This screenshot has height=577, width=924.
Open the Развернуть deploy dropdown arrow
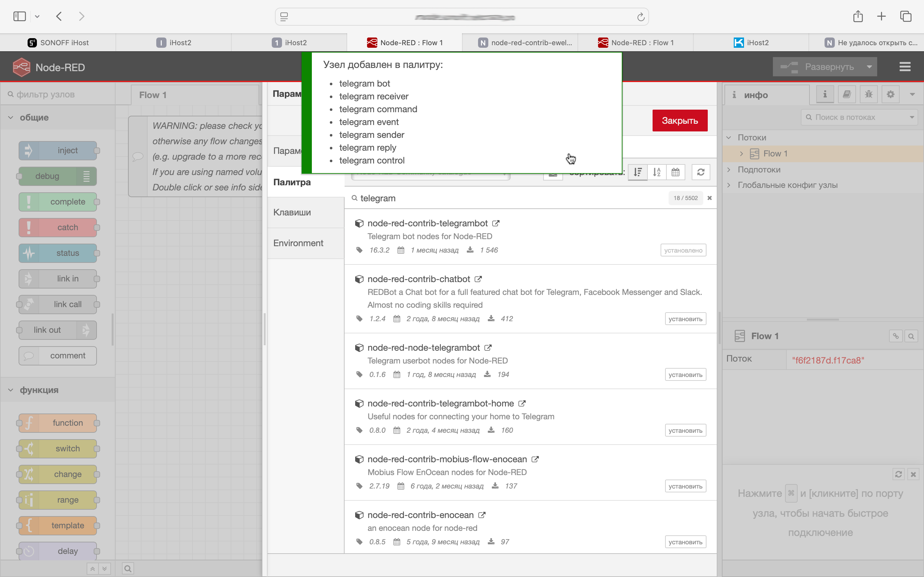[x=869, y=67]
